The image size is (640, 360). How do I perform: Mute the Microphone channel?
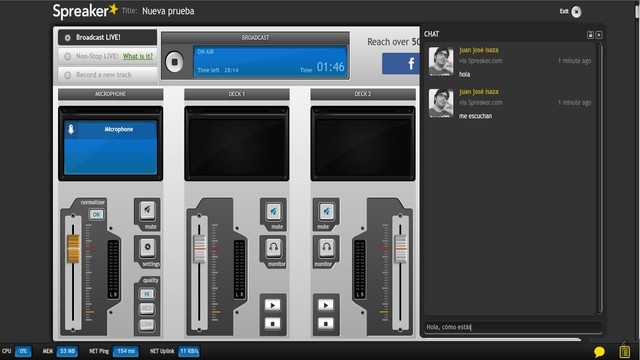[147, 211]
